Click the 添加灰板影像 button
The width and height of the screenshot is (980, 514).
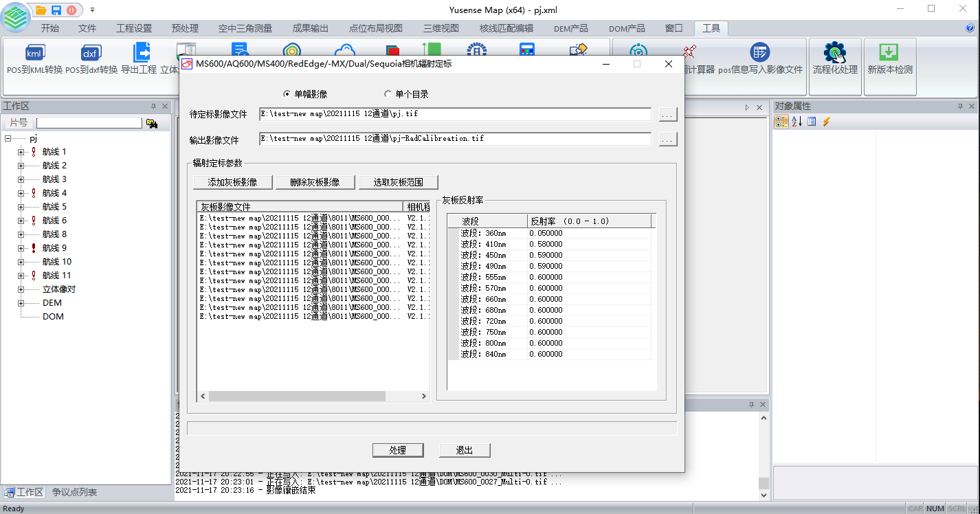[x=233, y=182]
